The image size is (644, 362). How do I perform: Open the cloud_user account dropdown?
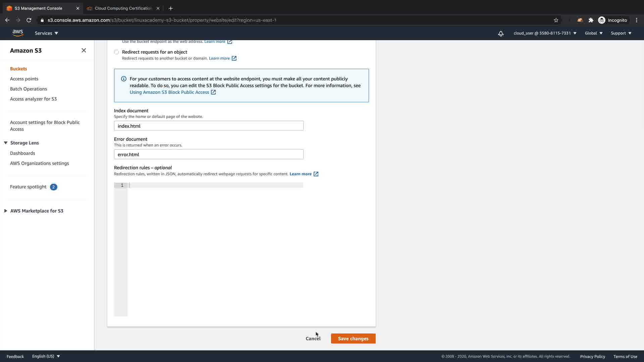tap(545, 33)
